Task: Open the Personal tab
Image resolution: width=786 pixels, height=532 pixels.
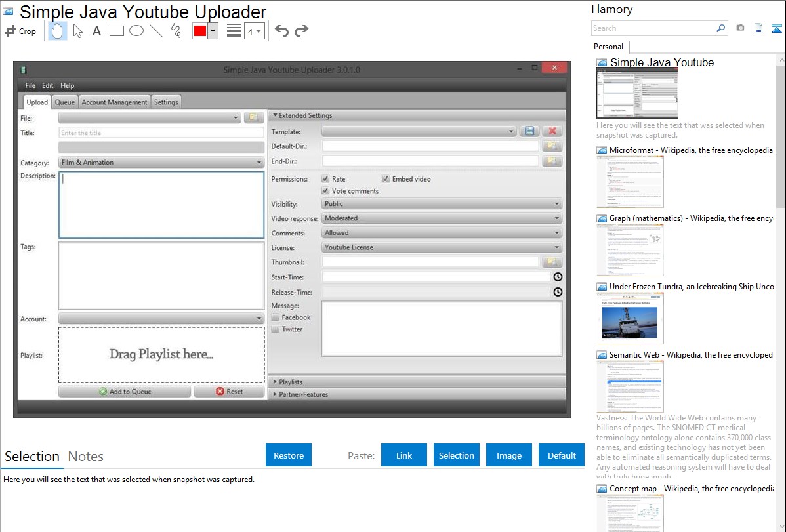Action: pyautogui.click(x=608, y=47)
